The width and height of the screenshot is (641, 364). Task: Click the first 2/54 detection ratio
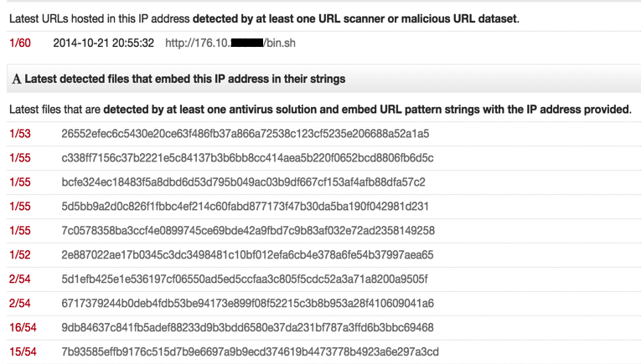(x=20, y=279)
